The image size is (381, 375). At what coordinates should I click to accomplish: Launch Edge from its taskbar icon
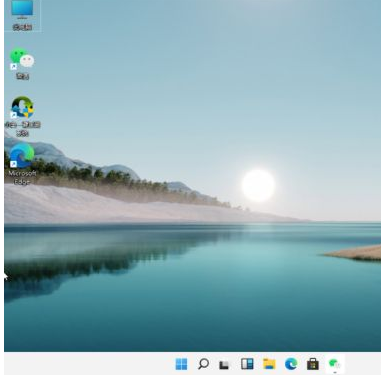291,364
